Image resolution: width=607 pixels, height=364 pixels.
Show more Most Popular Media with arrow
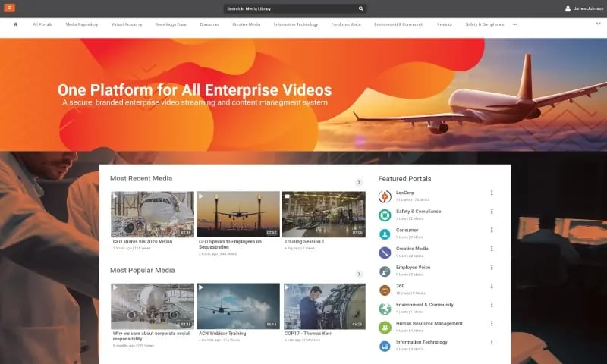coord(359,274)
